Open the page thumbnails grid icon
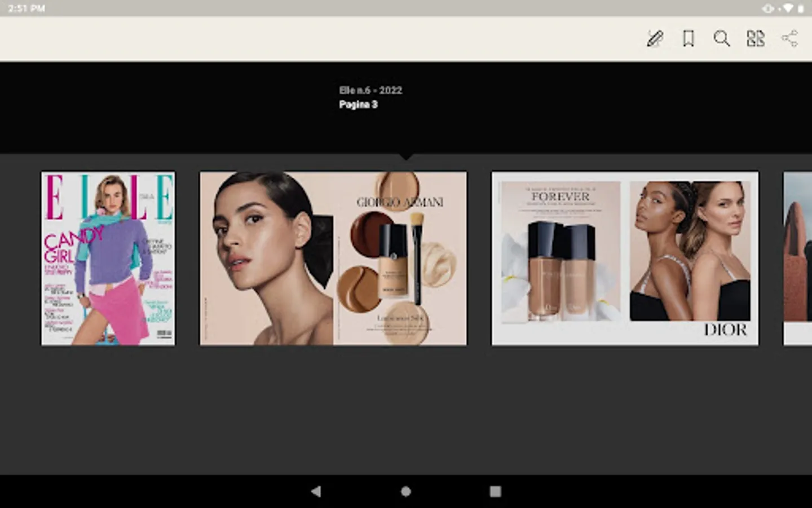 [x=756, y=38]
